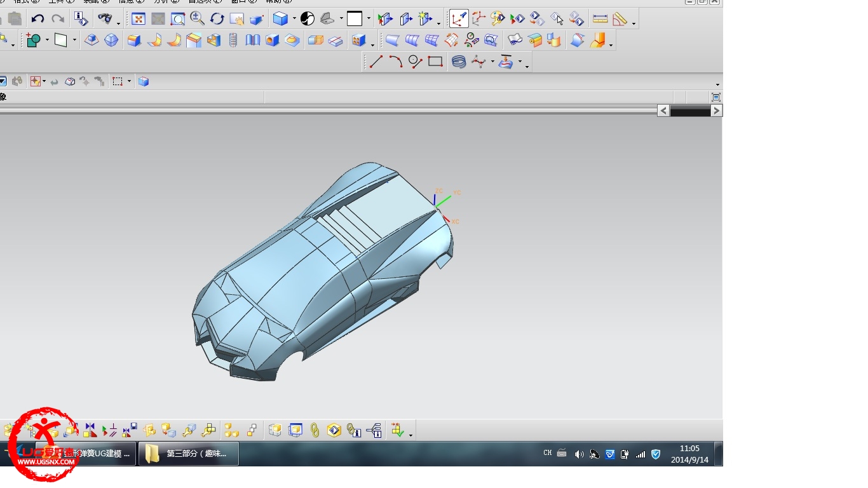Image resolution: width=868 pixels, height=488 pixels.
Task: Click the first blue surface patch icon
Action: (x=392, y=41)
